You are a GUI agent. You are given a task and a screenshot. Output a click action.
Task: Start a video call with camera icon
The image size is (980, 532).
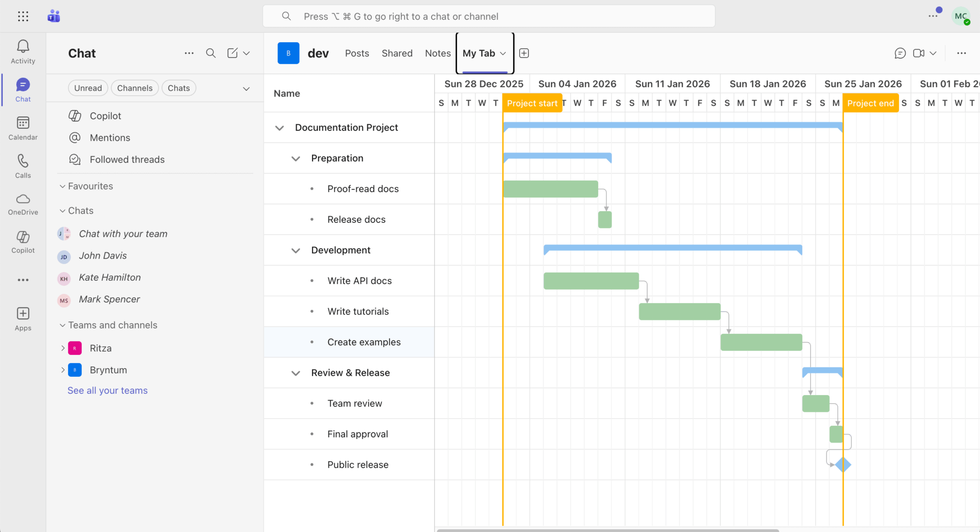(918, 53)
